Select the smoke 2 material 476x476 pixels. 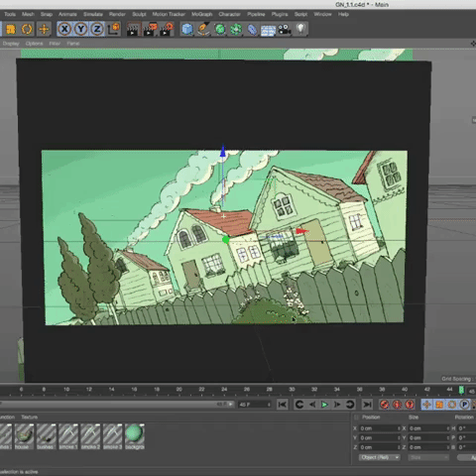[90, 437]
